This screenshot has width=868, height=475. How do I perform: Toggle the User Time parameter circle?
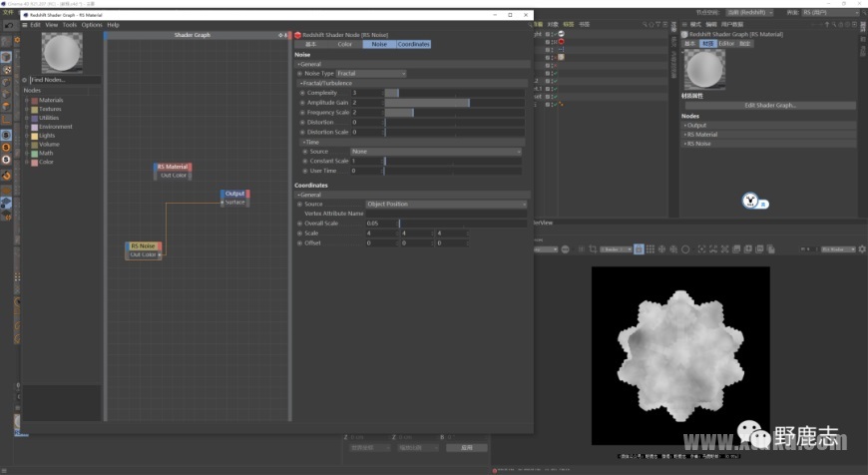point(305,171)
